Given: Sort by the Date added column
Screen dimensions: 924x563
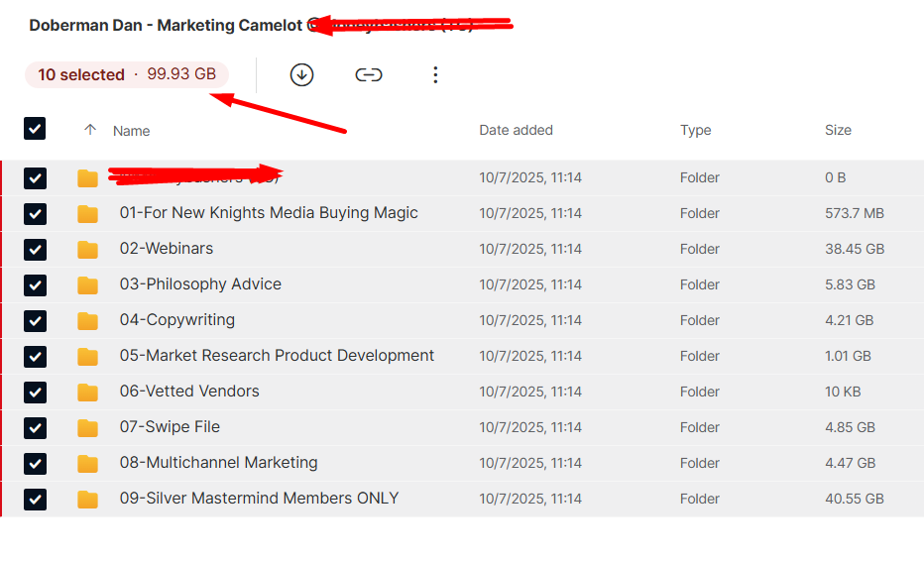Looking at the screenshot, I should (x=516, y=130).
